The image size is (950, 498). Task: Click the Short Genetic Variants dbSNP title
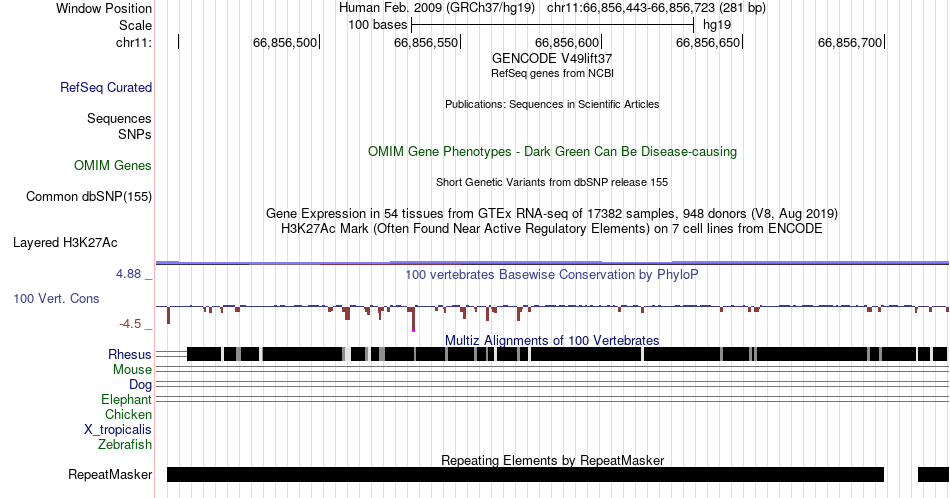(552, 182)
